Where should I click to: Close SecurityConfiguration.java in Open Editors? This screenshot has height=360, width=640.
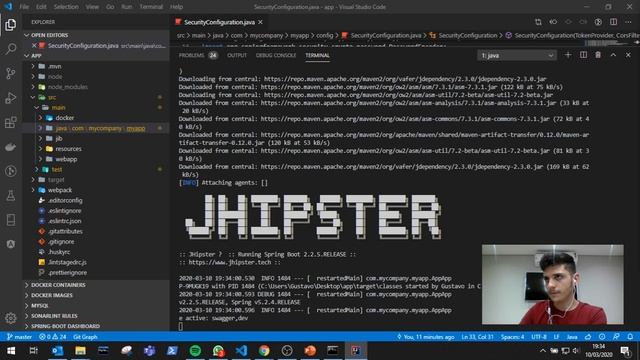(34, 46)
